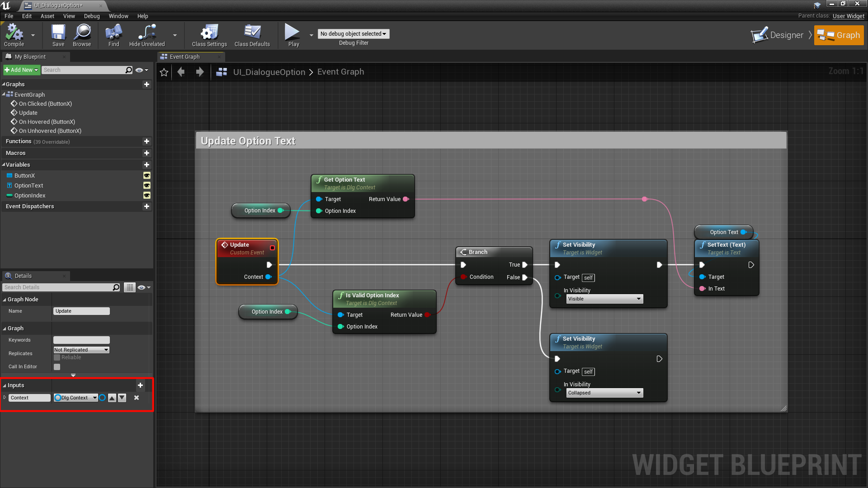Viewport: 868px width, 488px height.
Task: Click the Find toolbar icon
Action: click(x=113, y=35)
